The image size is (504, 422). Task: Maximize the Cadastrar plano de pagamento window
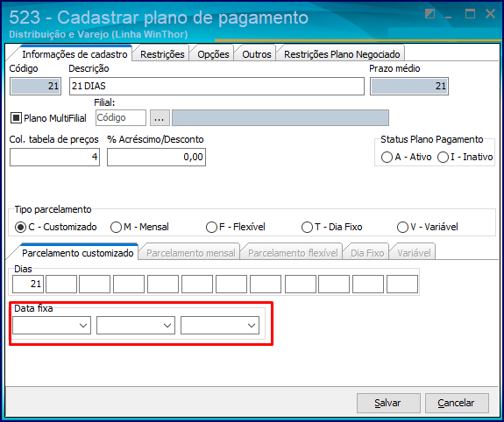(x=470, y=14)
